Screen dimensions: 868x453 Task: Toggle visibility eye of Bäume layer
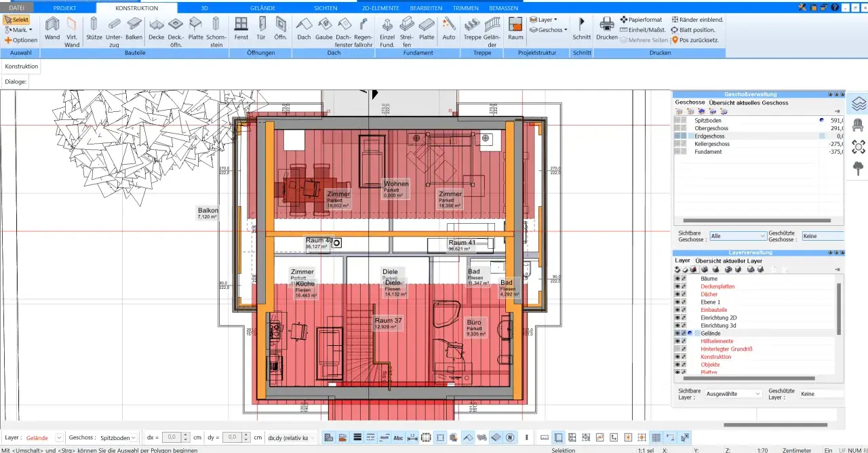(x=677, y=279)
